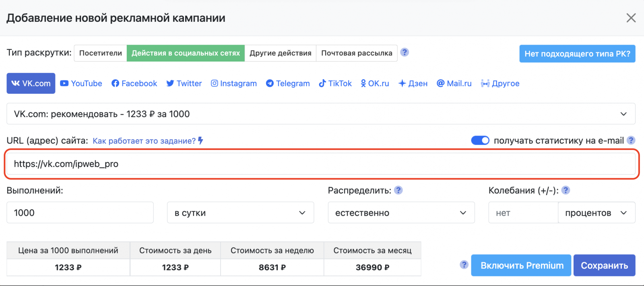Viewport: 644px width, 286px height.
Task: Toggle receive statistics by e-mail switch
Action: 480,140
